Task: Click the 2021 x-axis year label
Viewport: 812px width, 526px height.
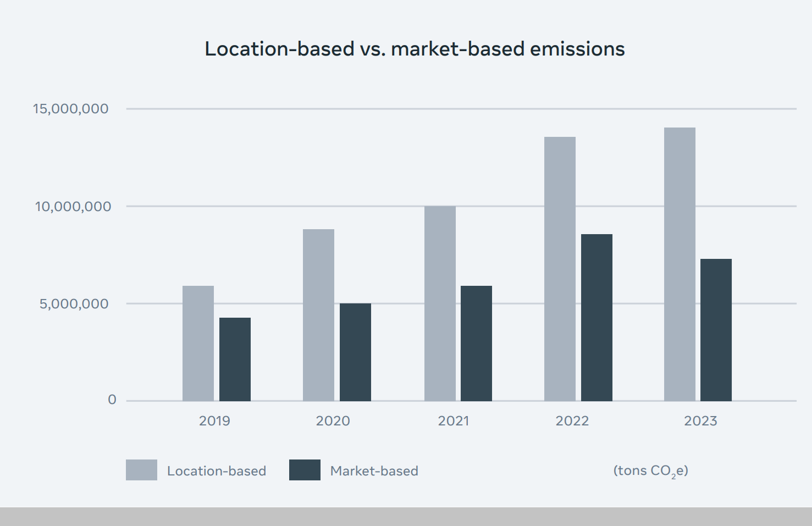Action: [454, 421]
